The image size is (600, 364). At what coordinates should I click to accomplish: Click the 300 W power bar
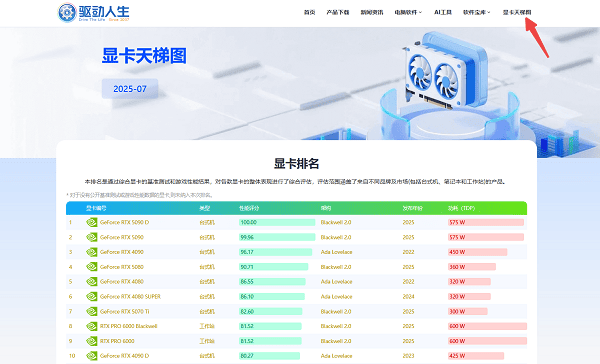[468, 312]
